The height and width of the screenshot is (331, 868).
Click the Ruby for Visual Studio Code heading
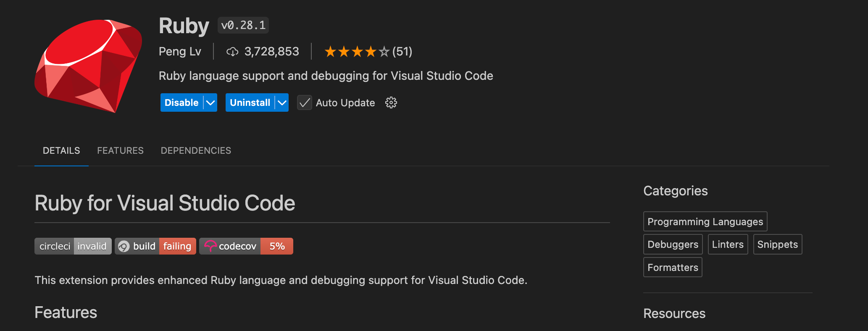click(x=165, y=203)
